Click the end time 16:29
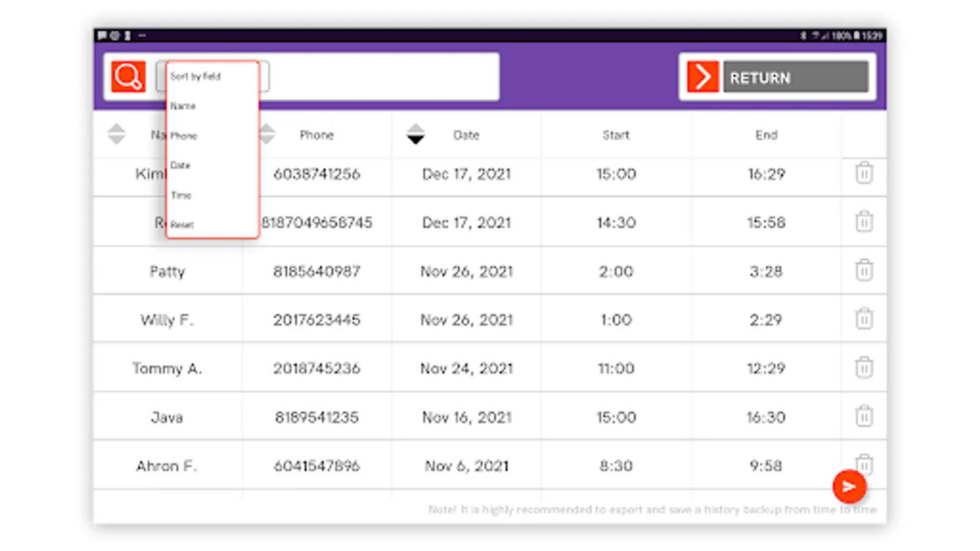The image size is (980, 551). click(766, 174)
